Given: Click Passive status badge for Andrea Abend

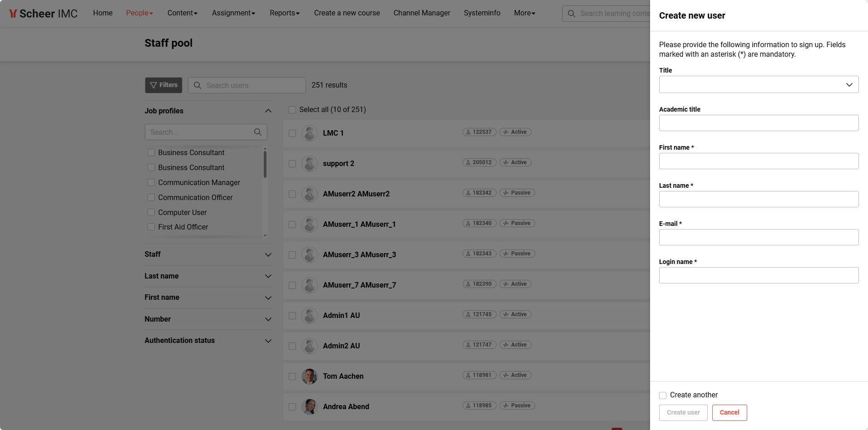Looking at the screenshot, I should click(517, 406).
